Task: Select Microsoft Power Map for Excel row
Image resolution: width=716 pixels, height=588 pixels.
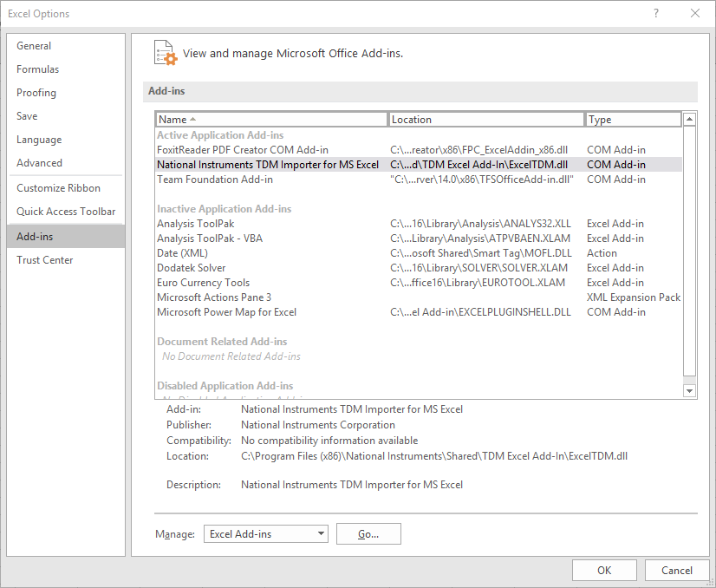Action: (227, 312)
